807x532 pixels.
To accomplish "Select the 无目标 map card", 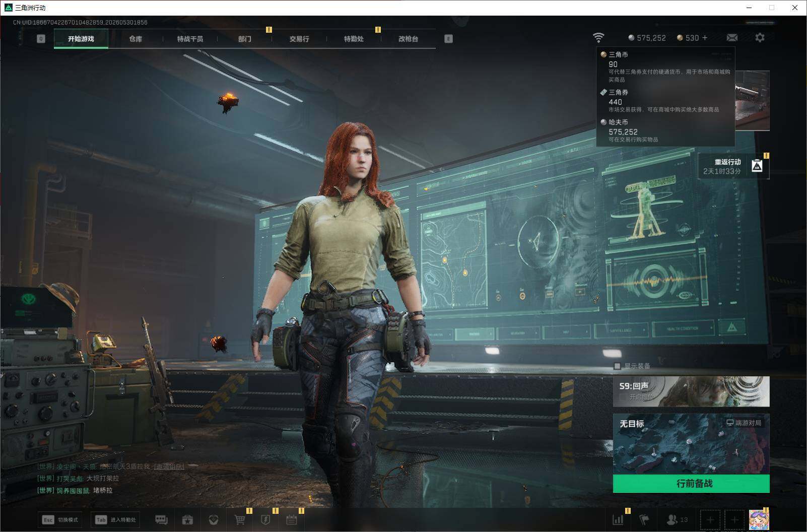I will click(691, 444).
